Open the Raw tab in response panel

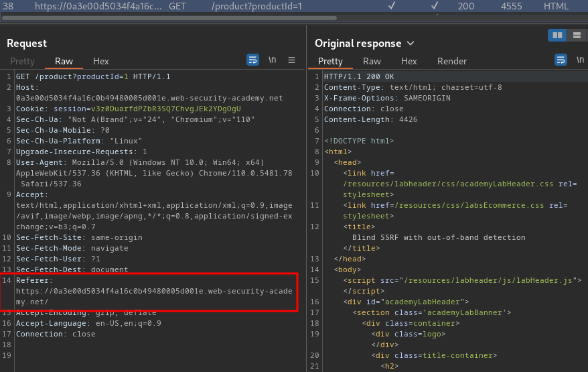pos(372,61)
